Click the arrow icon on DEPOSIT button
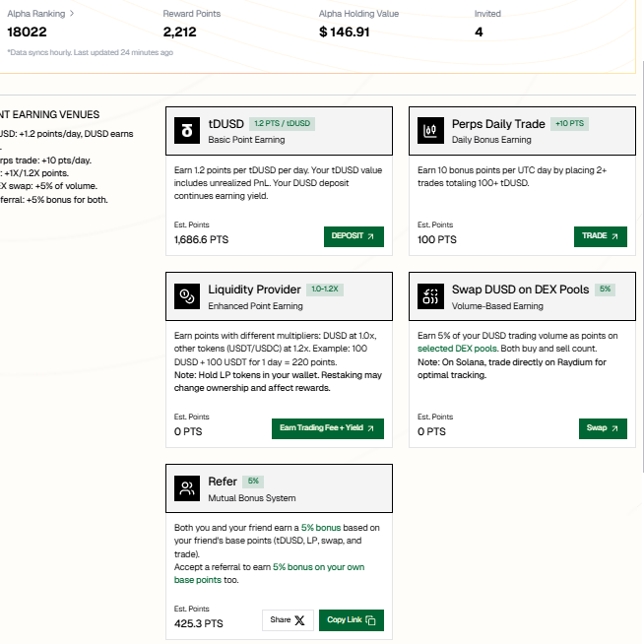The width and height of the screenshot is (644, 644). (371, 236)
